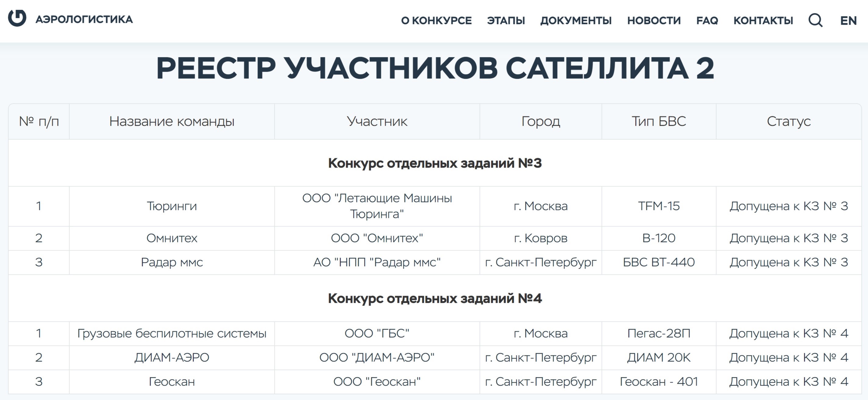Navigate to НОВОСТИ
This screenshot has height=400, width=868.
click(654, 20)
